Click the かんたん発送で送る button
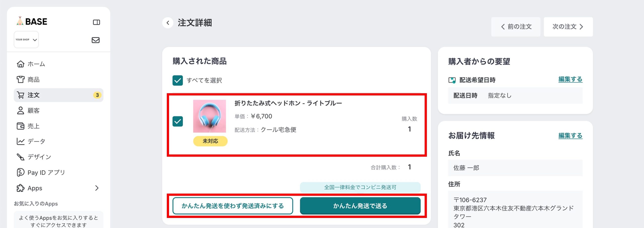Viewport: 644px width, 228px height. [x=360, y=206]
